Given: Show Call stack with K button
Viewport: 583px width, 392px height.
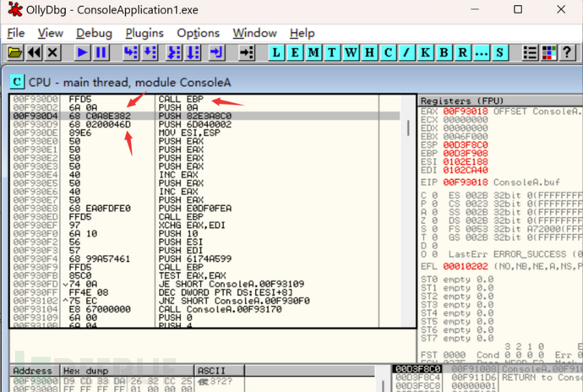Looking at the screenshot, I should 425,52.
